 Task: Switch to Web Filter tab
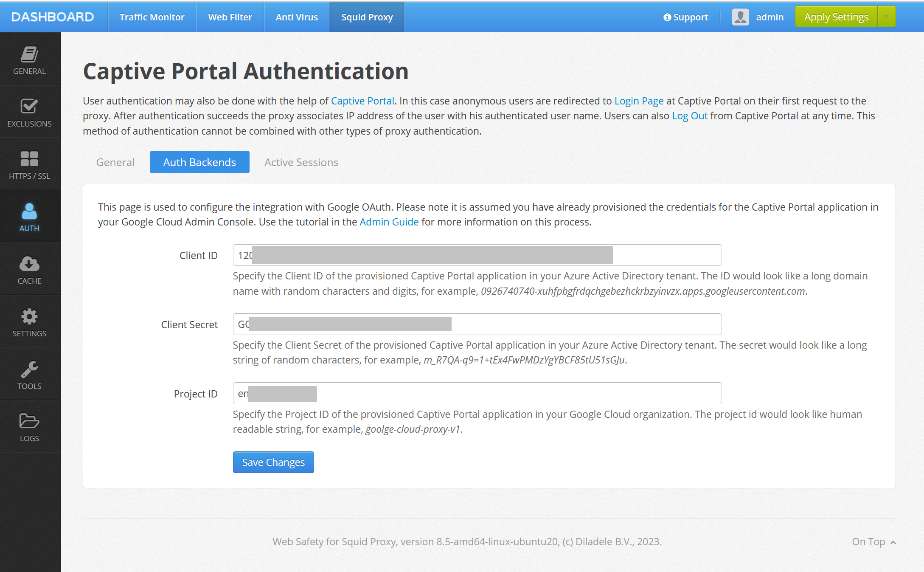(x=230, y=17)
